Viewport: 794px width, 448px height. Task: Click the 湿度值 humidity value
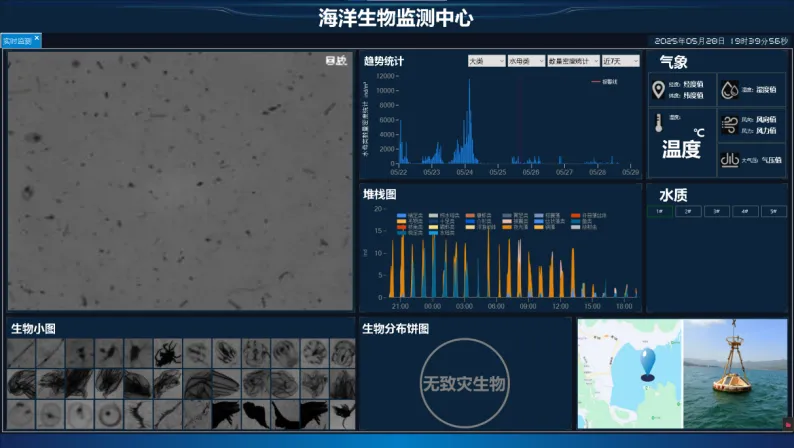[766, 90]
